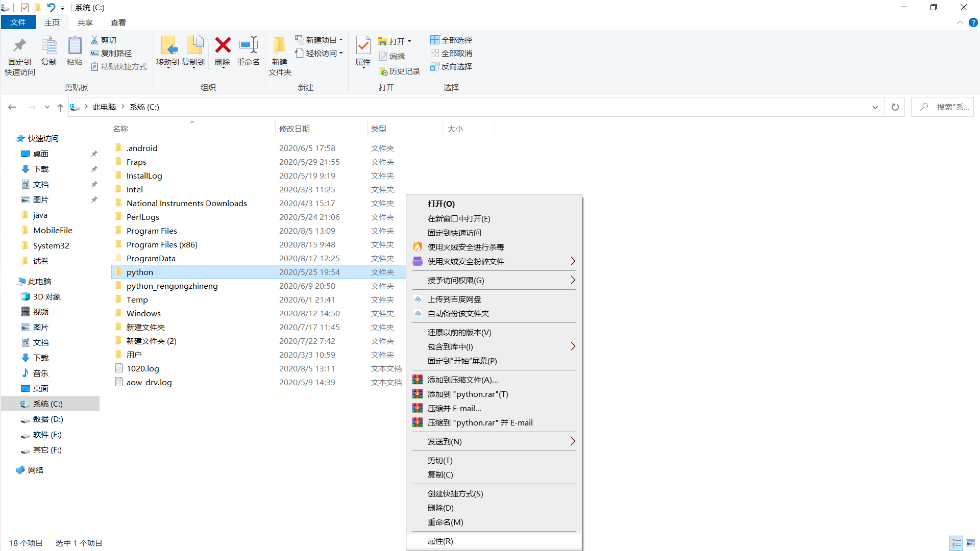Click the search box for 系统 (C:)
The height and width of the screenshot is (551, 980).
(943, 107)
